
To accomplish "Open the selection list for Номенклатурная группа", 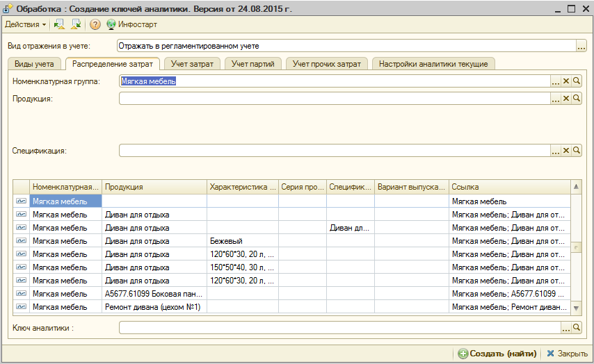I will 555,81.
